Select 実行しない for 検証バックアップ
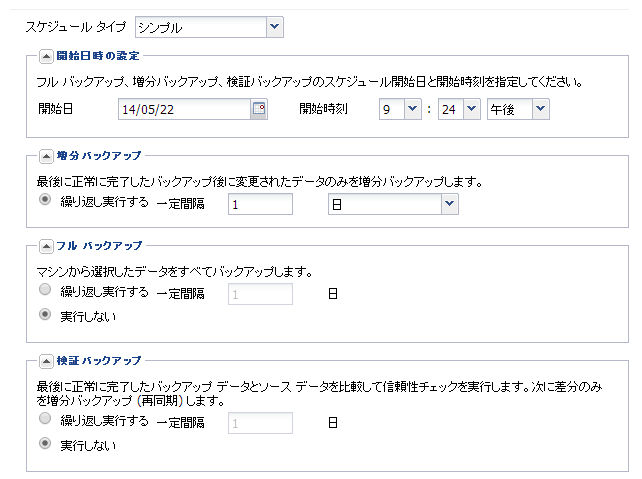This screenshot has height=479, width=642. (x=43, y=444)
